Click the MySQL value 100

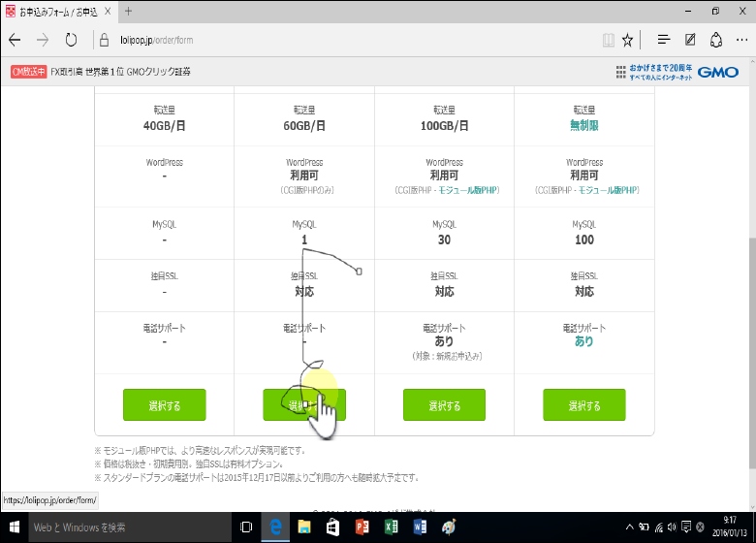point(584,240)
